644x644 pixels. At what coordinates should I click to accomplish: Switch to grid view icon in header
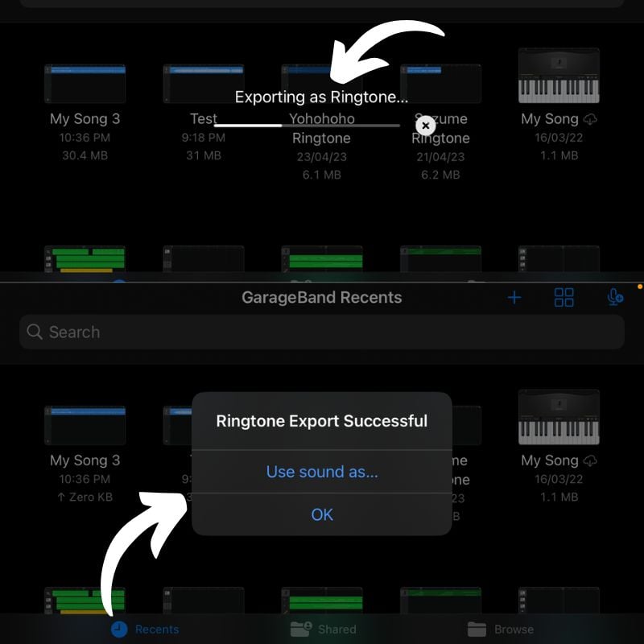[564, 297]
